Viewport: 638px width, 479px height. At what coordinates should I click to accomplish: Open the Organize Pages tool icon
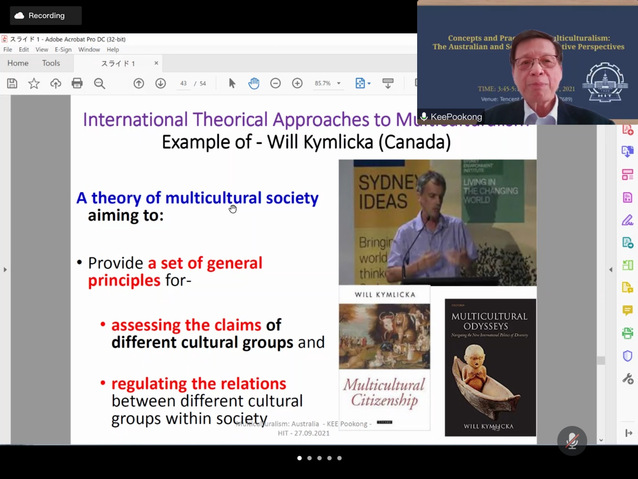click(x=627, y=175)
